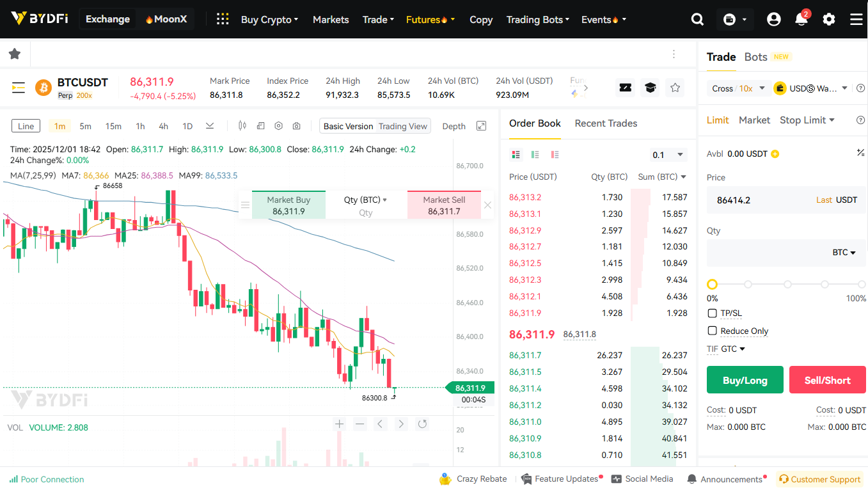Tick the Reduce Only checkbox
The width and height of the screenshot is (868, 490).
click(x=713, y=331)
